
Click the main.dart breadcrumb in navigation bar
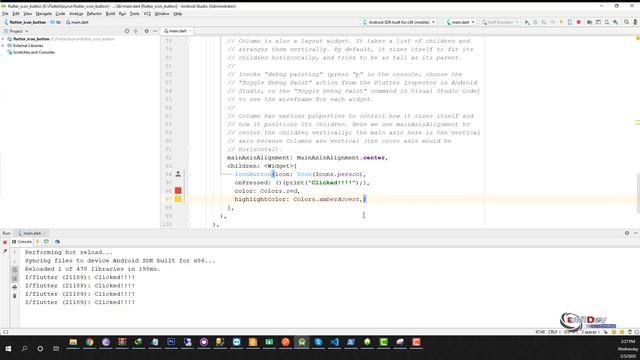[77, 22]
